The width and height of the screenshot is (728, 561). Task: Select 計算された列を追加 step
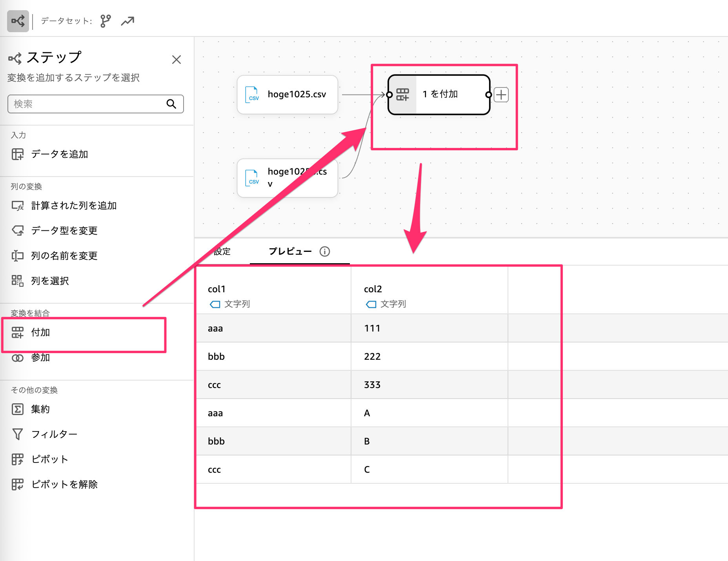[74, 206]
